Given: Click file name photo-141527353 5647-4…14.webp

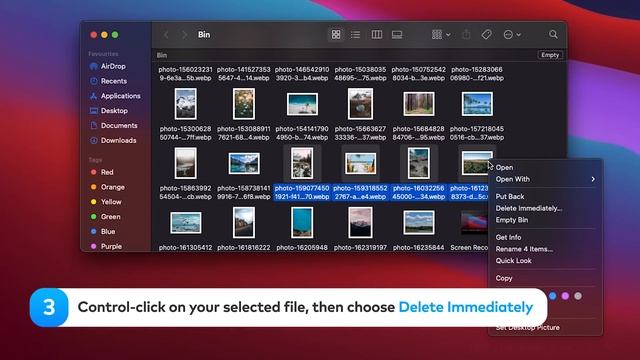Looking at the screenshot, I should [244, 74].
